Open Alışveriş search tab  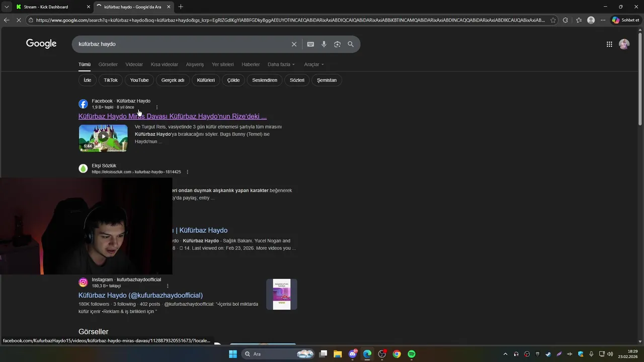pos(195,64)
